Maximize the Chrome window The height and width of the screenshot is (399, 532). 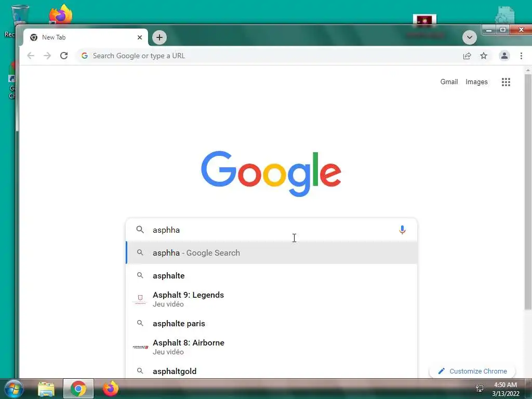coord(503,30)
